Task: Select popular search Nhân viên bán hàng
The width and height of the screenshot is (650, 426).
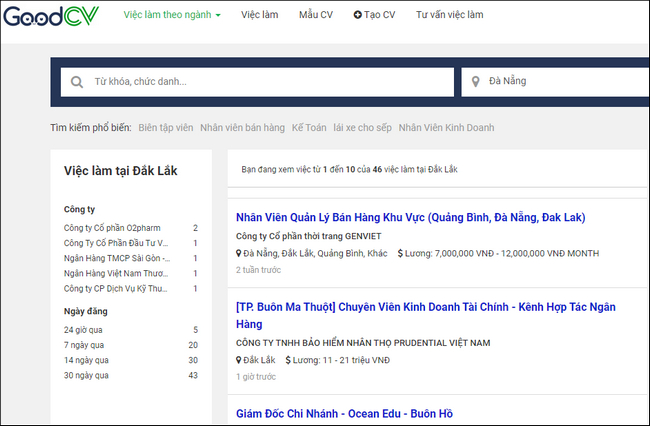Action: pos(241,128)
